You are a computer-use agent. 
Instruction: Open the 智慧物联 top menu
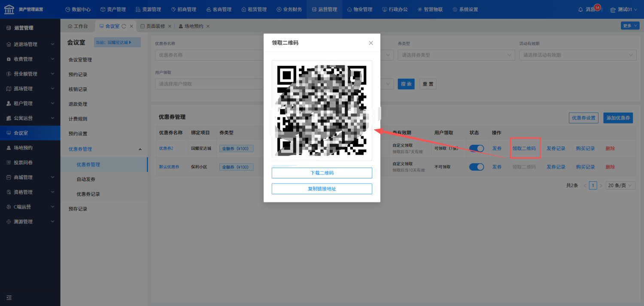(x=430, y=9)
